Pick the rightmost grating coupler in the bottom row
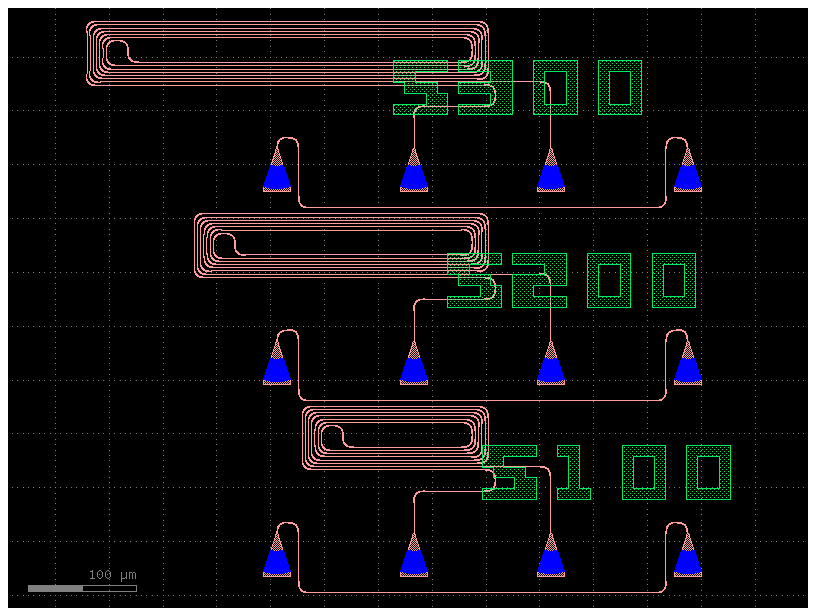 click(687, 558)
